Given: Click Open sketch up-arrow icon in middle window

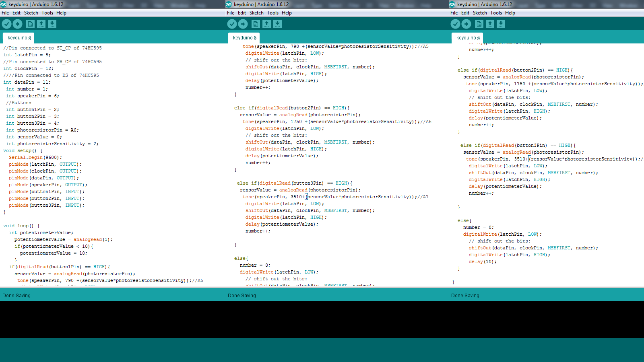Looking at the screenshot, I should pos(266,24).
